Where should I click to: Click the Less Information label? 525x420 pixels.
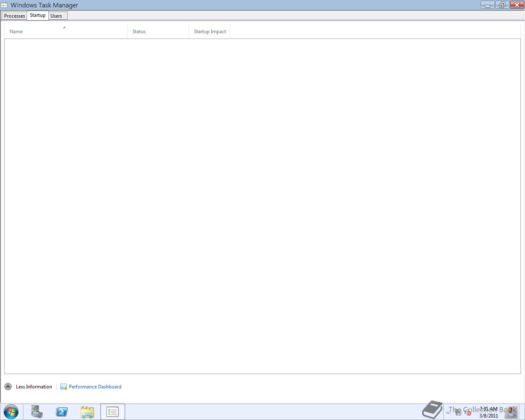[x=34, y=387]
